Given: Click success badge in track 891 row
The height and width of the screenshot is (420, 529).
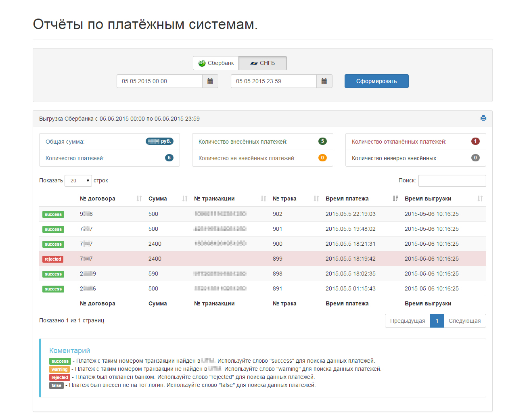Looking at the screenshot, I should click(x=53, y=289).
